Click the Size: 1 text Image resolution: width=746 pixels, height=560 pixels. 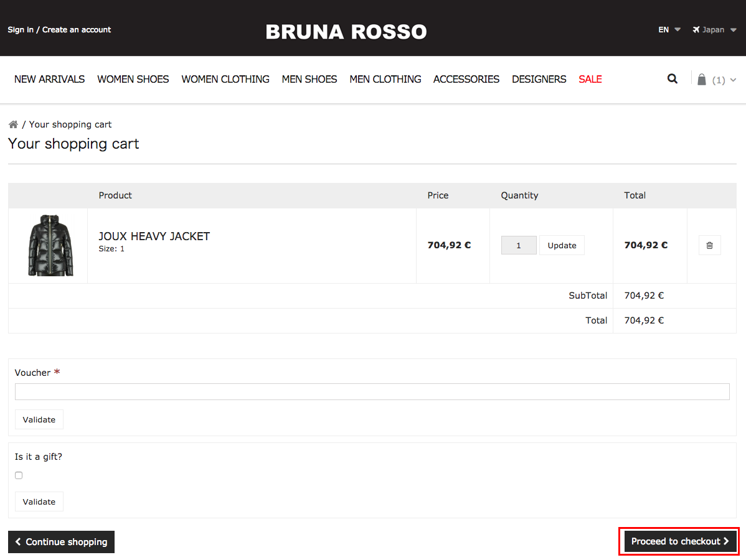click(x=111, y=249)
